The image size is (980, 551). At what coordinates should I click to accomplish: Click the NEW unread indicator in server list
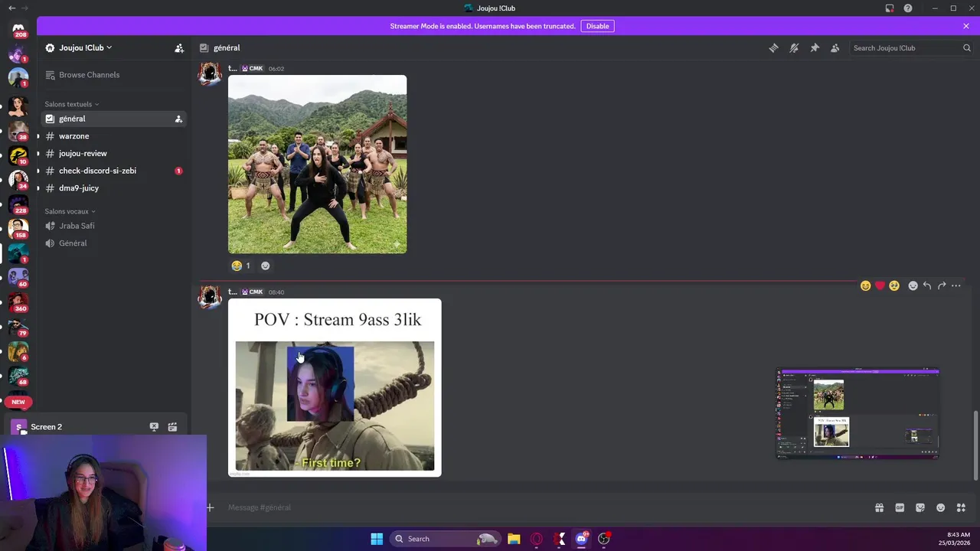coord(18,402)
